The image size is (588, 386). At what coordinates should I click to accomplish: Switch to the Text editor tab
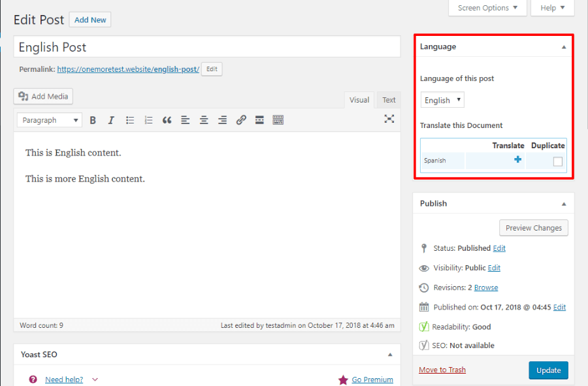389,100
